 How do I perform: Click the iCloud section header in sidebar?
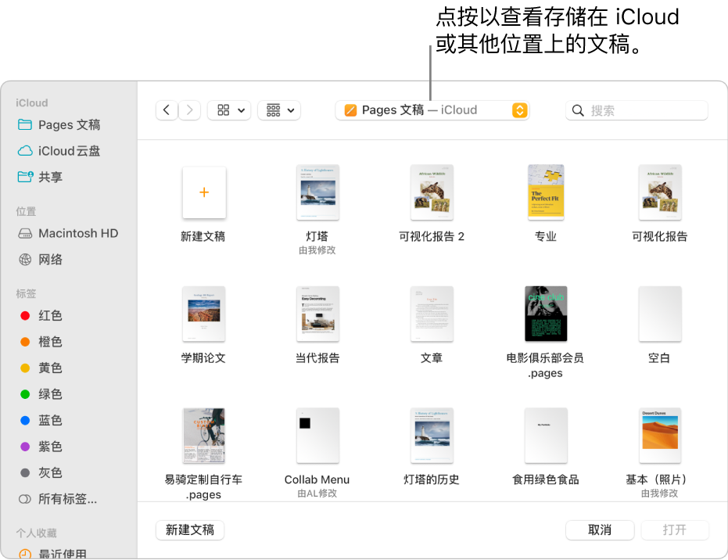(x=31, y=102)
